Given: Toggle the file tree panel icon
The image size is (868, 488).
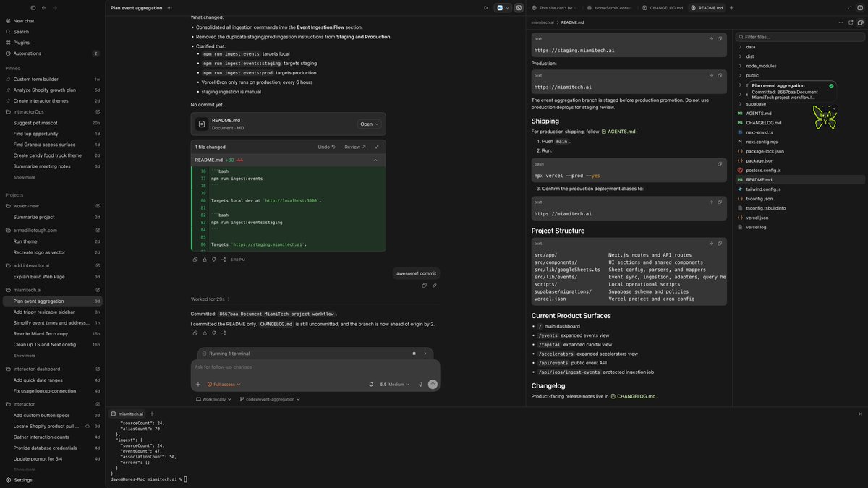Looking at the screenshot, I should click(860, 22).
